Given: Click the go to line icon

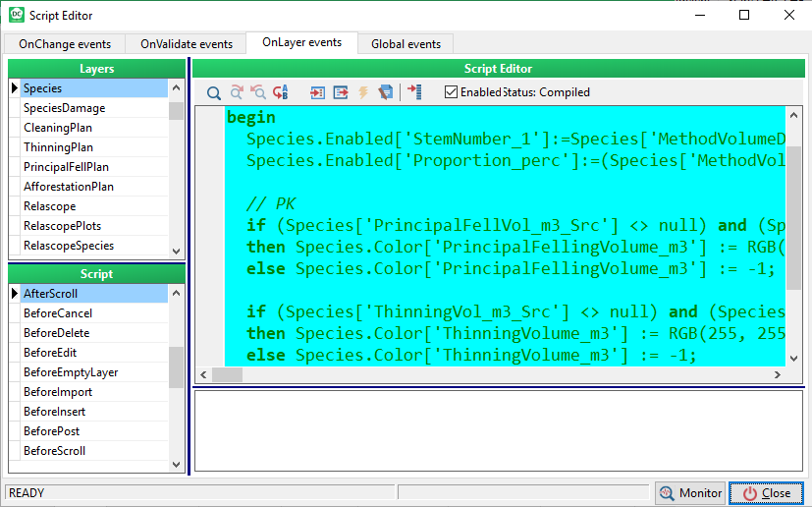Looking at the screenshot, I should tap(414, 92).
